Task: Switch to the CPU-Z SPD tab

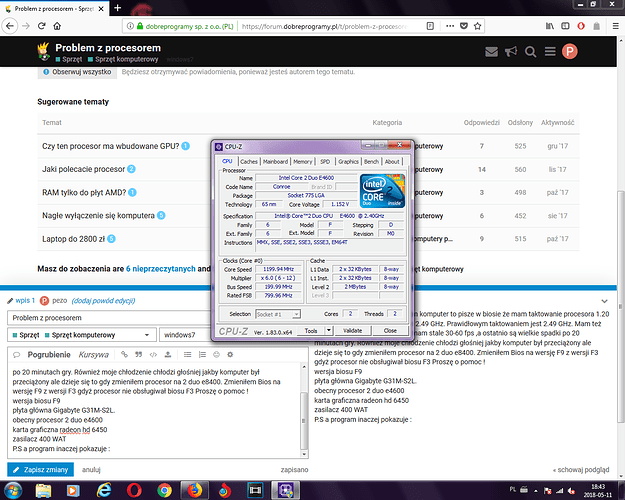Action: (325, 161)
